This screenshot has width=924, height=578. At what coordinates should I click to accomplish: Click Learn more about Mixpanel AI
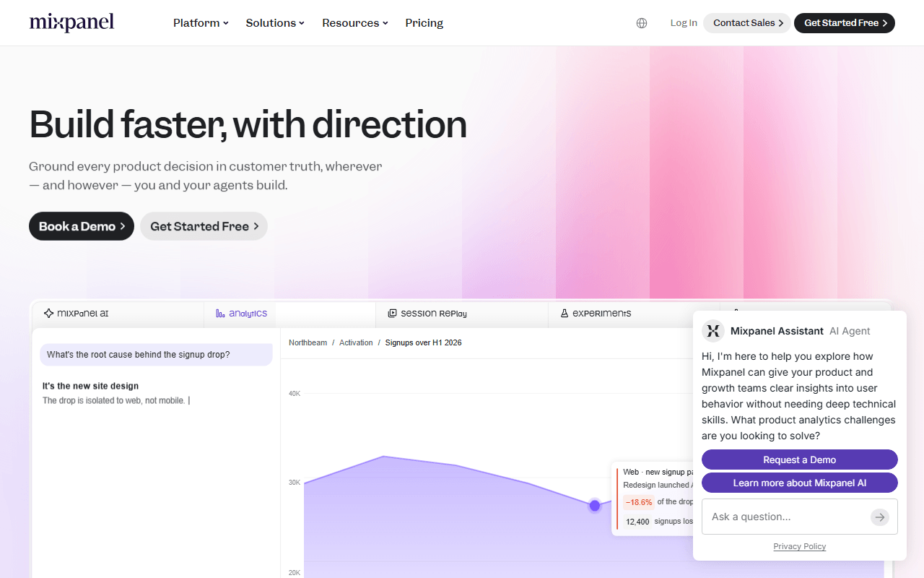point(800,483)
